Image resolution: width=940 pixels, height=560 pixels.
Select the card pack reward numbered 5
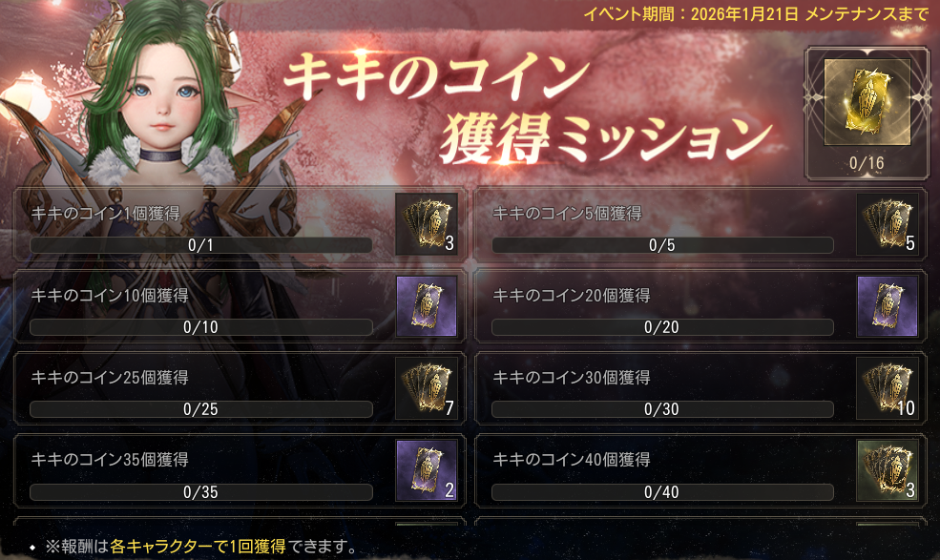pos(888,223)
